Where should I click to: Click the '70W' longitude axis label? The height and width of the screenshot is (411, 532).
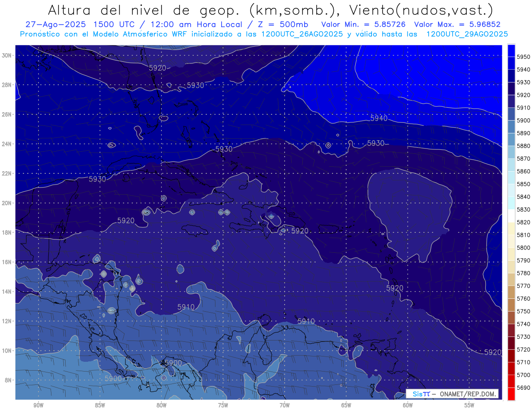285,405
